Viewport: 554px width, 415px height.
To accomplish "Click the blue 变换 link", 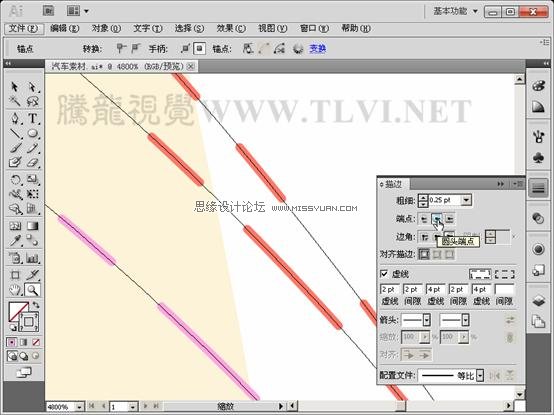I will (317, 48).
